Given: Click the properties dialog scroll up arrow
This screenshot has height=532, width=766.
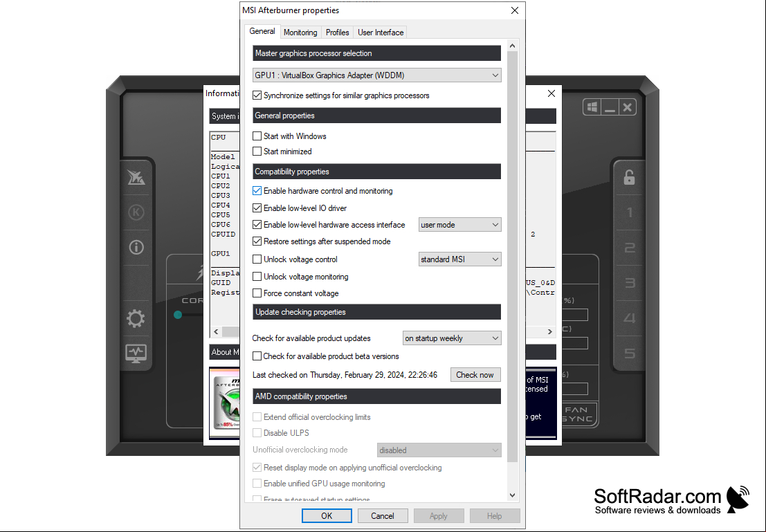Looking at the screenshot, I should 513,46.
